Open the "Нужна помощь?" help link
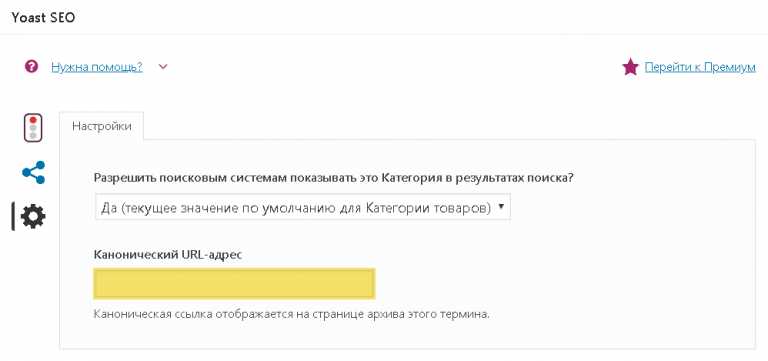This screenshot has height=361, width=768. (x=96, y=67)
